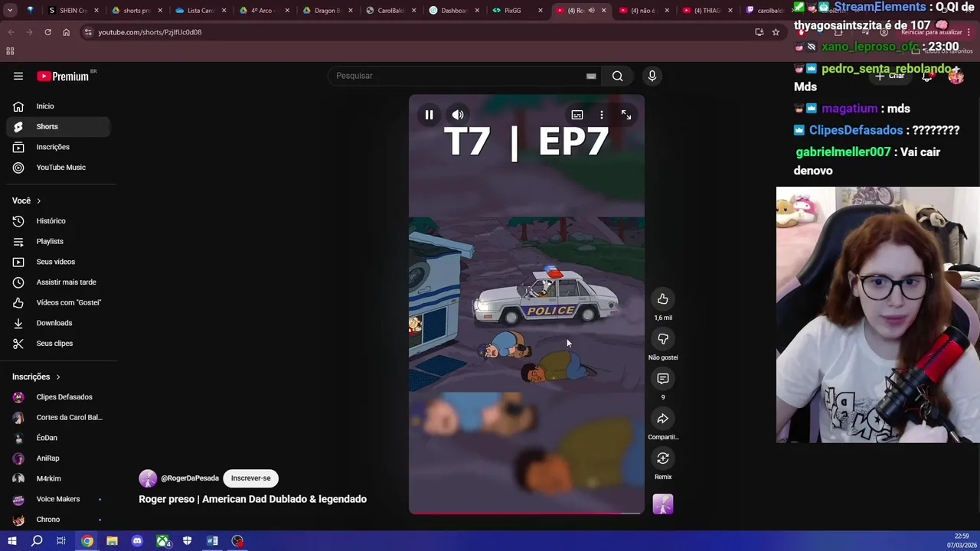Open Discord from the taskbar
Image resolution: width=980 pixels, height=551 pixels.
(x=137, y=541)
